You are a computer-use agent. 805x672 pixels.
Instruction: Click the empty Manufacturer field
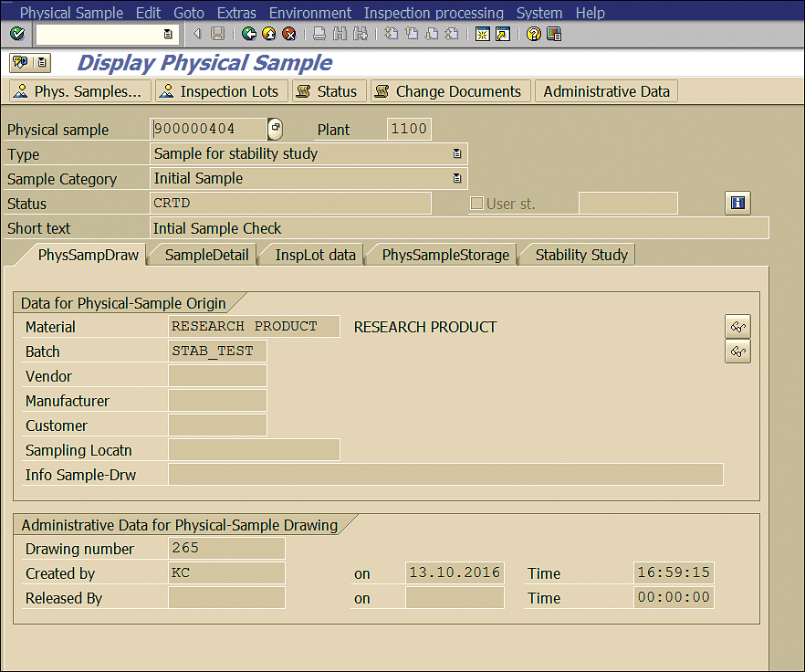tap(217, 400)
